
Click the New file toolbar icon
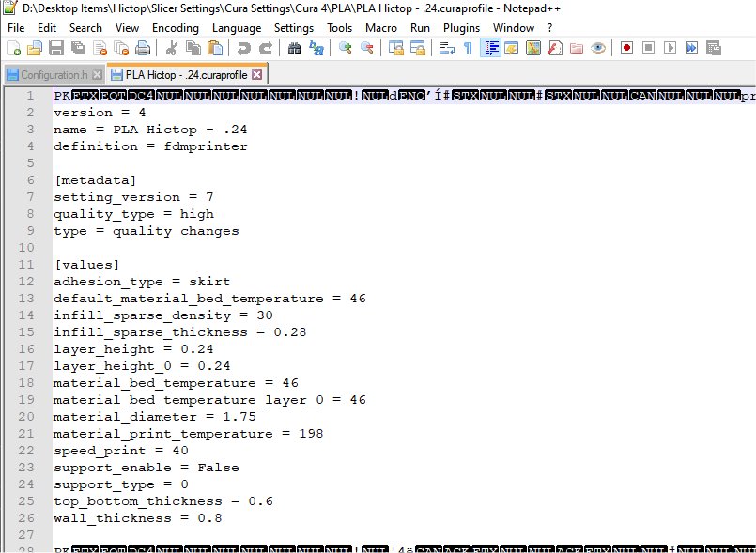(x=14, y=48)
